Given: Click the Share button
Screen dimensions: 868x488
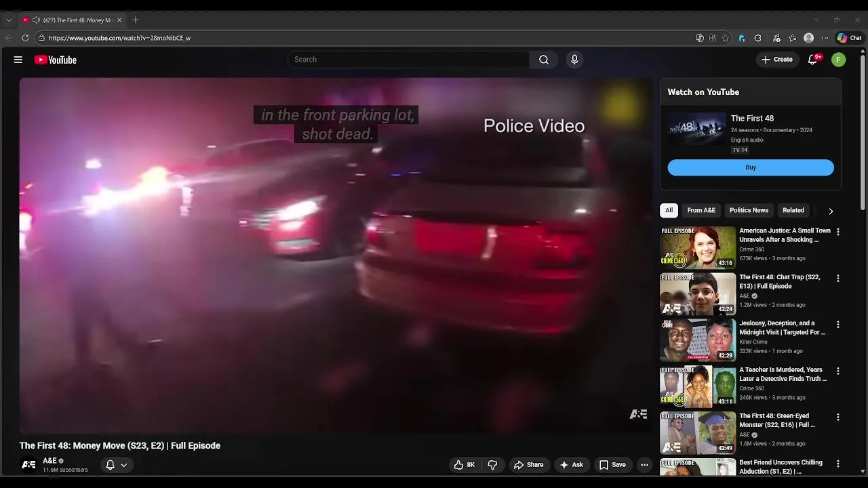Looking at the screenshot, I should [528, 465].
